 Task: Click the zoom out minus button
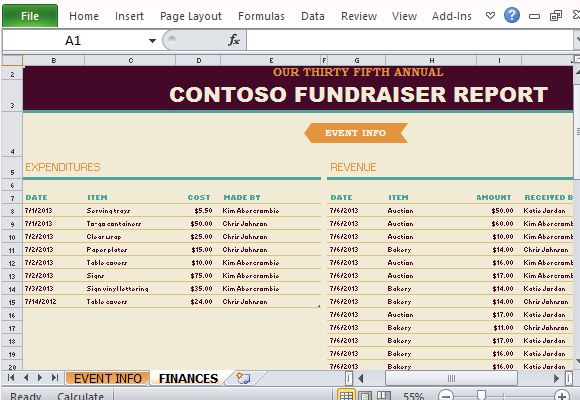click(x=446, y=396)
